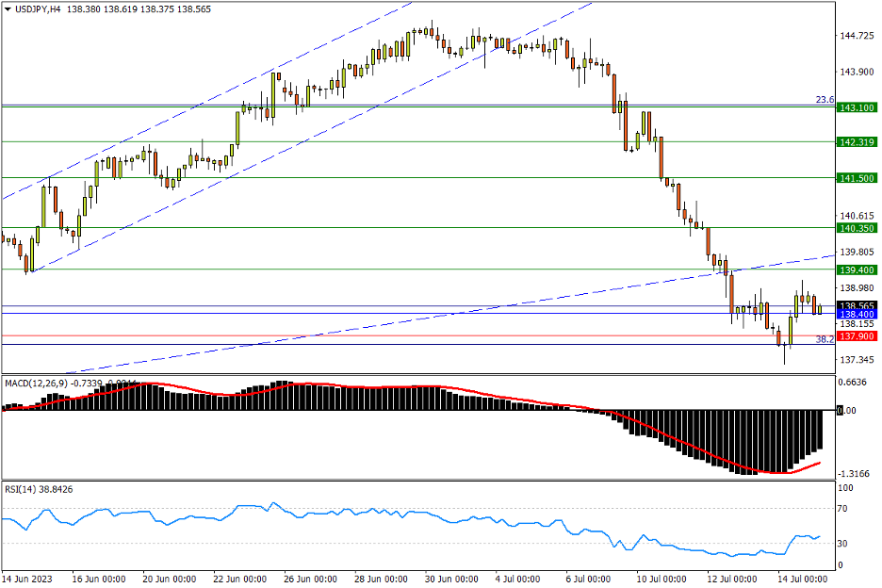Click the green 139.400 price label
882x588 pixels.
(857, 270)
